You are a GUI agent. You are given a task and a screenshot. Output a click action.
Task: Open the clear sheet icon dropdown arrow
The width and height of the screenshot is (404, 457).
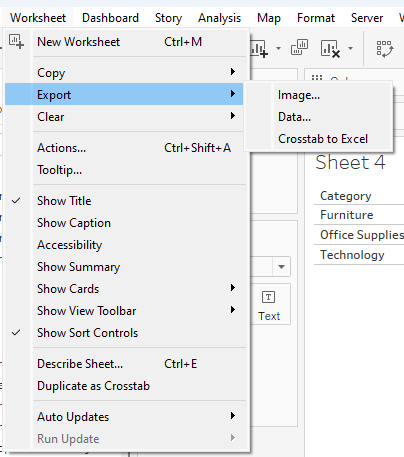click(x=350, y=49)
